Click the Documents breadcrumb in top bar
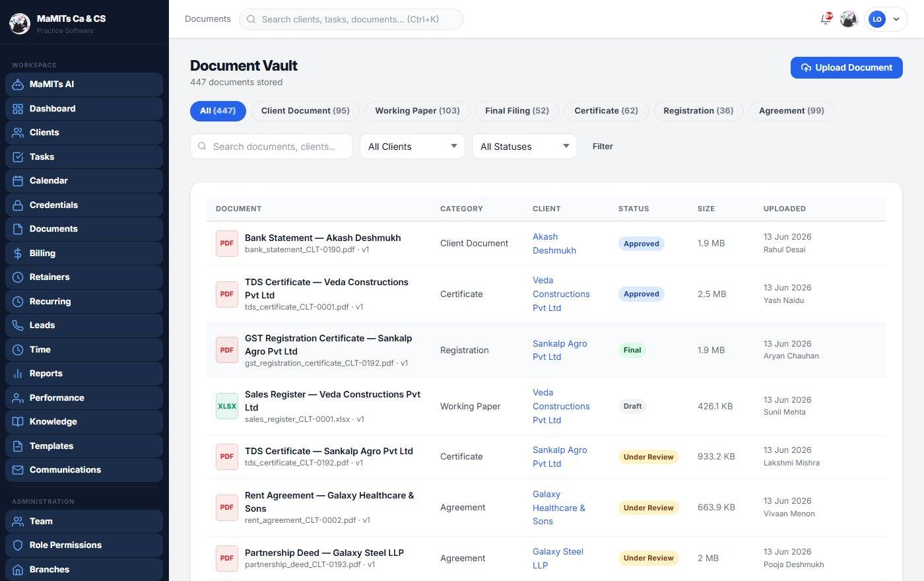 pyautogui.click(x=208, y=19)
